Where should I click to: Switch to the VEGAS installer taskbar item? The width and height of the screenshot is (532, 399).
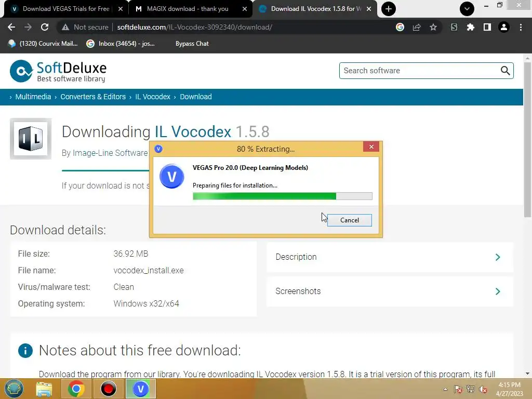[140, 389]
